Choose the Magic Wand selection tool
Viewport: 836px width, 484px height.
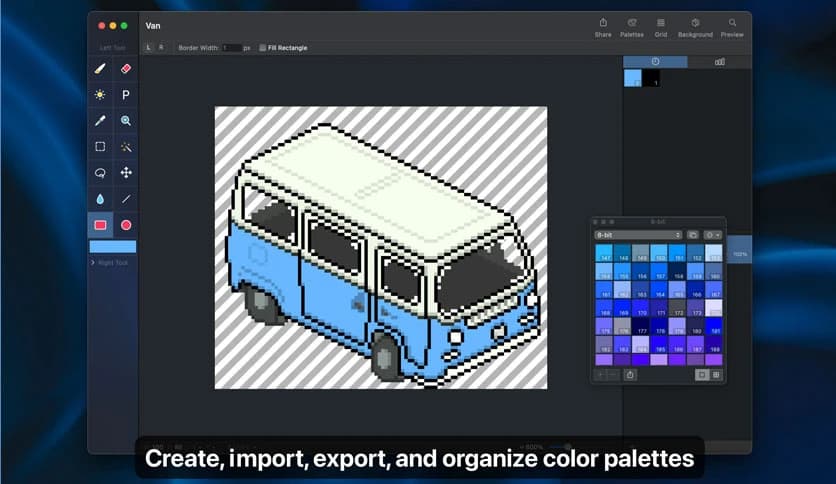click(126, 147)
